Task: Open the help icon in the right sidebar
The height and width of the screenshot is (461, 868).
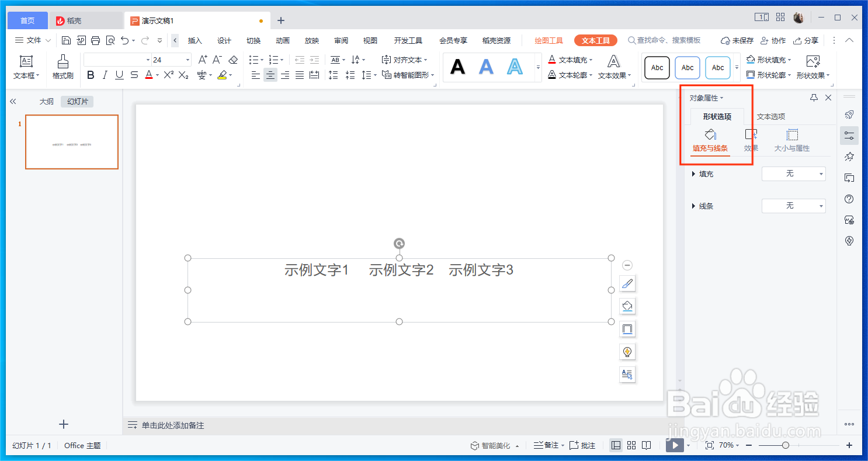Action: (849, 199)
